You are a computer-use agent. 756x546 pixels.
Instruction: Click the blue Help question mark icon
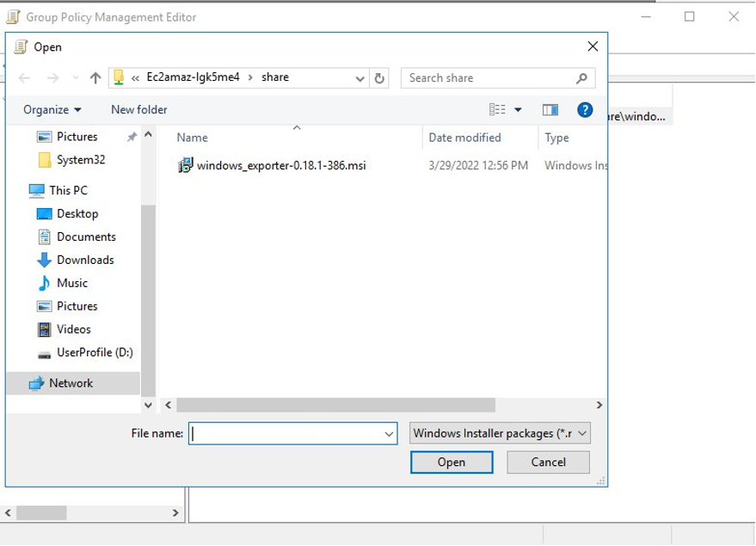click(x=585, y=109)
